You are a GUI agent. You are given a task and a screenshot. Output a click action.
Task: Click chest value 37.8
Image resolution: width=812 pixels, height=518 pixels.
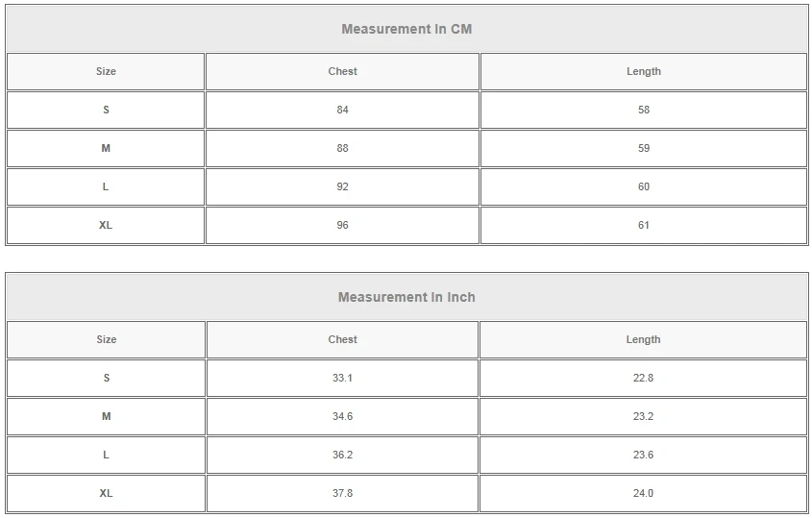tap(342, 493)
